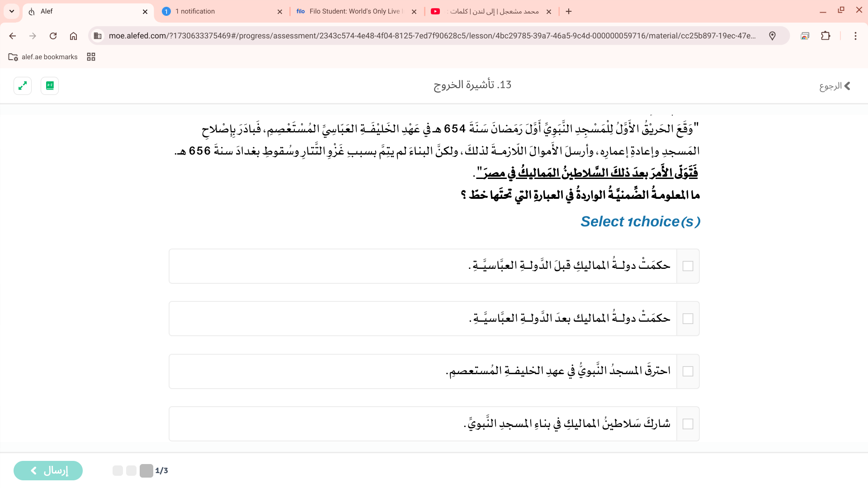Click the current question progress indicator square

pos(146,471)
